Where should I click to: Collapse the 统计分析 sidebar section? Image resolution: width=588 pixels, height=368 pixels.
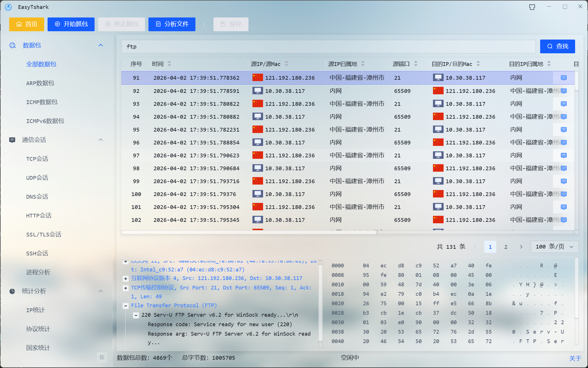pyautogui.click(x=101, y=291)
